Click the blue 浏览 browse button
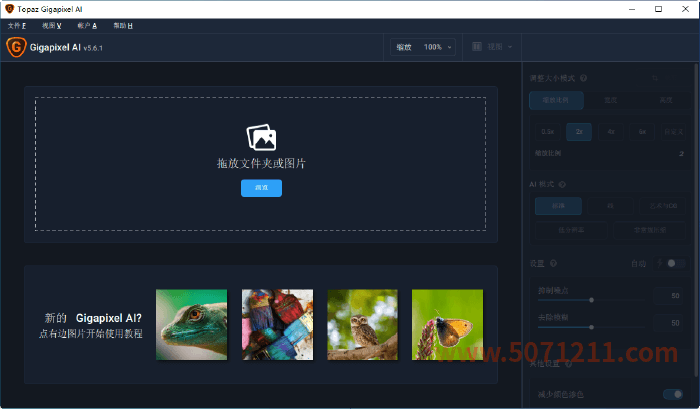700x409 pixels. point(261,188)
